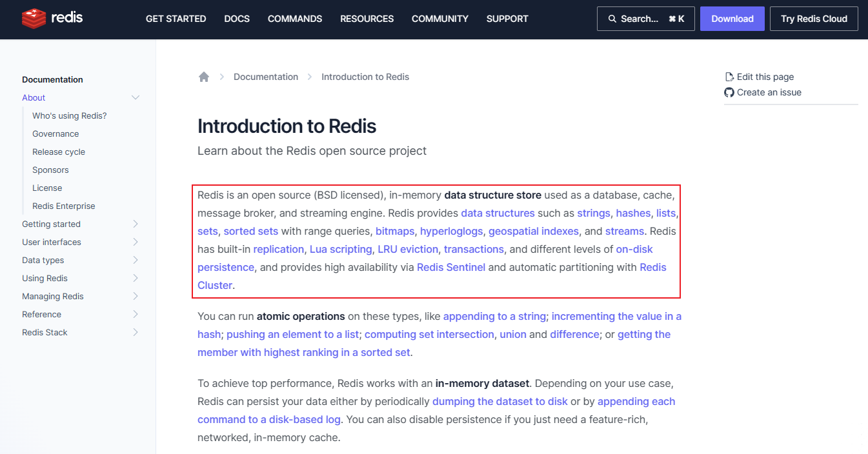Go to home via breadcrumb house icon
This screenshot has height=454, width=868.
204,77
